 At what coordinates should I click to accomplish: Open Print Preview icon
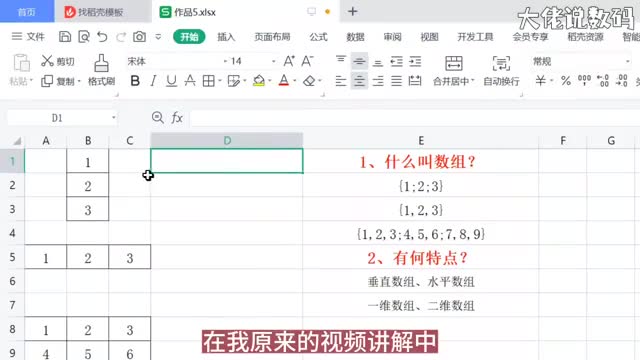(x=84, y=37)
